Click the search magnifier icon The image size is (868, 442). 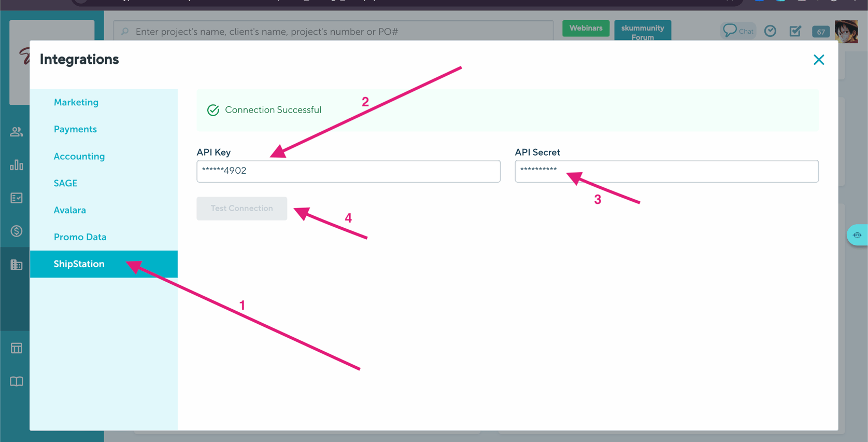point(125,32)
